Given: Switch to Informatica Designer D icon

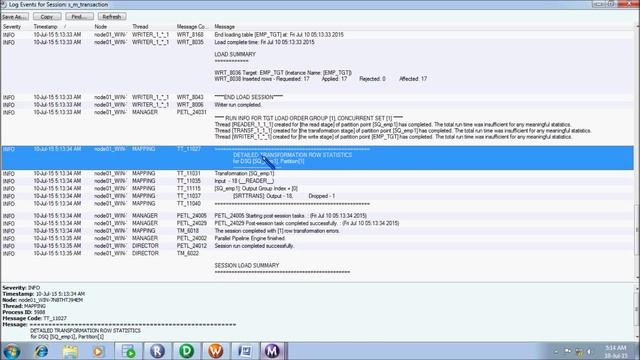Looking at the screenshot, I should coord(187,351).
